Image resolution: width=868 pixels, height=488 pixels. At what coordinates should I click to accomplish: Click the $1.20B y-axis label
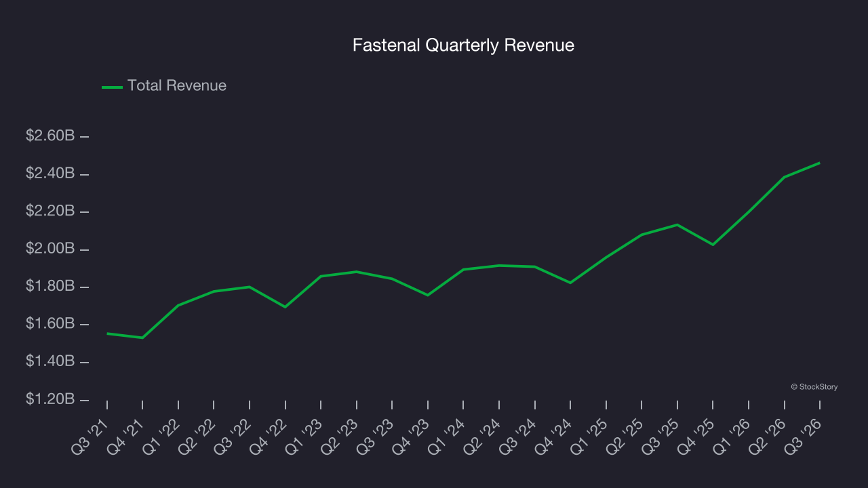tap(50, 399)
